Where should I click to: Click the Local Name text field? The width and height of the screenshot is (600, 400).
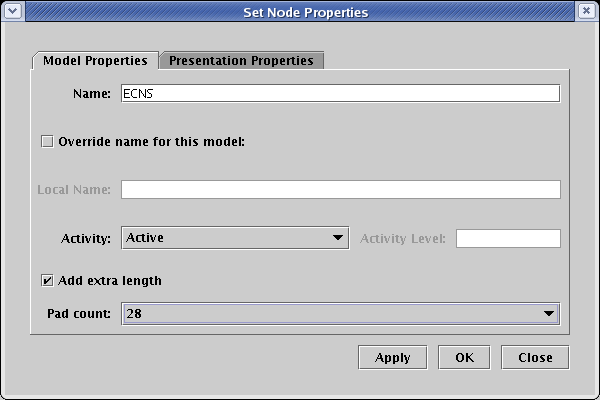pyautogui.click(x=340, y=190)
